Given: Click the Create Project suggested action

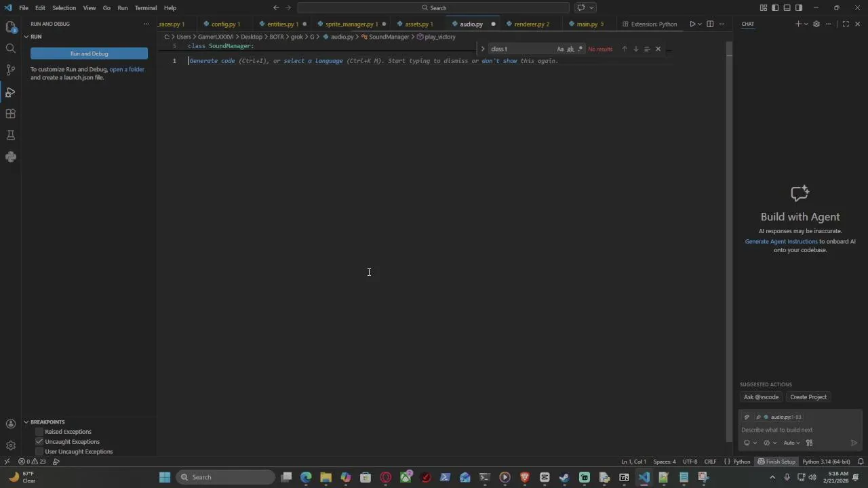Looking at the screenshot, I should [808, 397].
